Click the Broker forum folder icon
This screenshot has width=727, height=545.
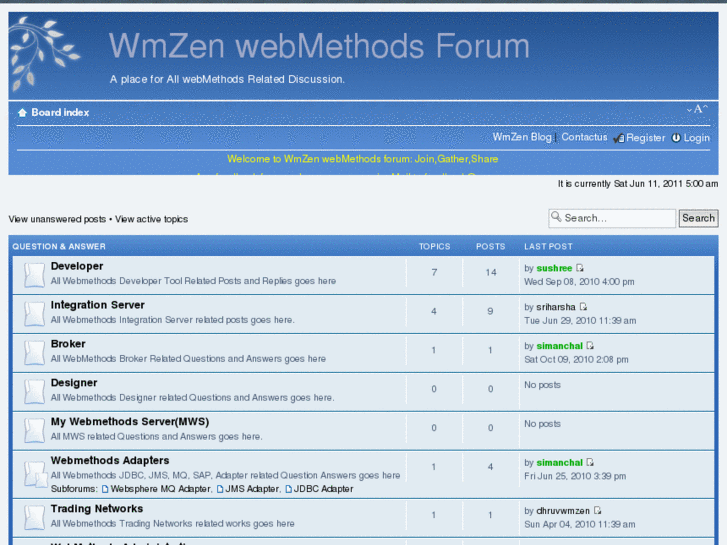(34, 353)
